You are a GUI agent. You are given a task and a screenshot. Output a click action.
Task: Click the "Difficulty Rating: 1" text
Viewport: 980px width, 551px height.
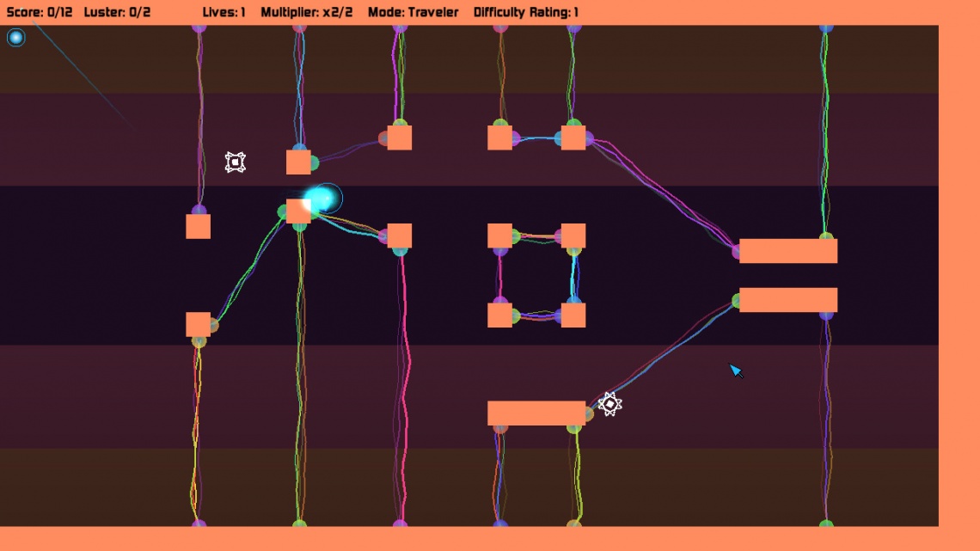(x=525, y=12)
